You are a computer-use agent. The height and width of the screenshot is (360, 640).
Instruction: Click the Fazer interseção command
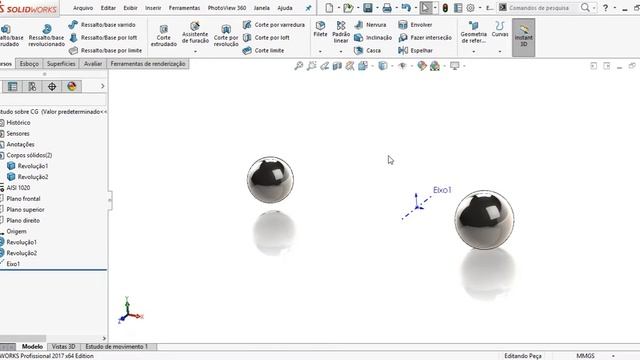click(x=425, y=38)
